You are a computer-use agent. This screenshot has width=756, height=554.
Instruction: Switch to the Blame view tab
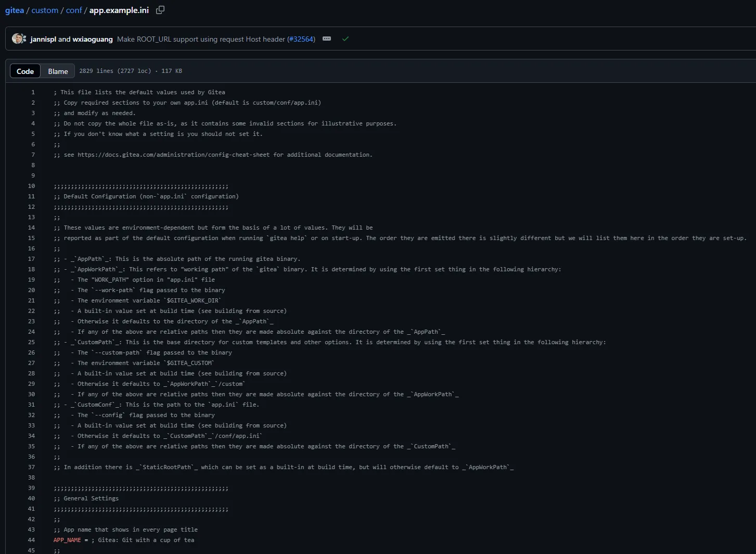coord(58,71)
